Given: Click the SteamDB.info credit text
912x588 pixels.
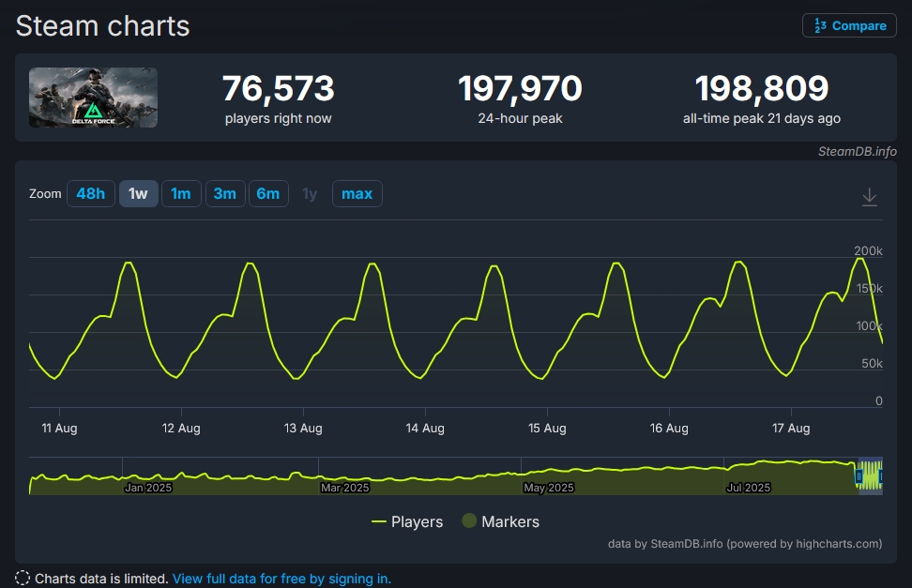Looking at the screenshot, I should [858, 151].
